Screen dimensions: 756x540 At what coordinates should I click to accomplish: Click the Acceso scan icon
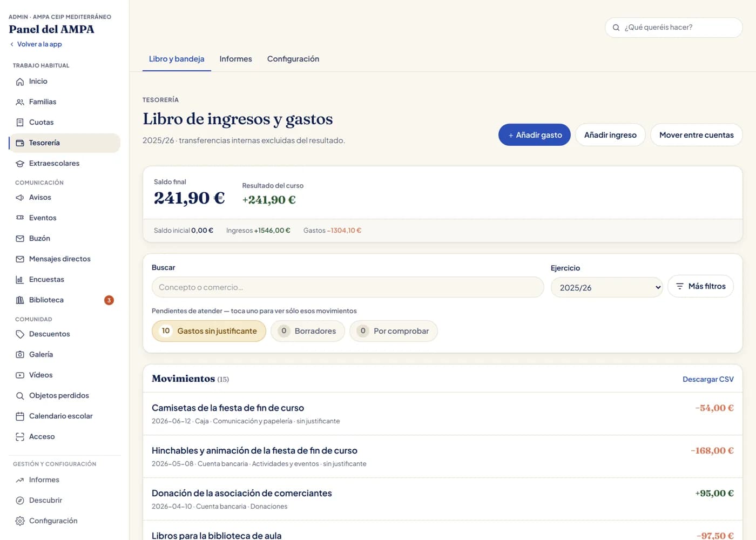click(20, 437)
